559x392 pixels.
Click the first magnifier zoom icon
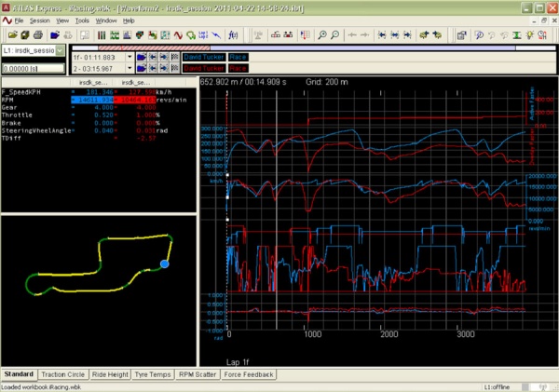pos(320,34)
